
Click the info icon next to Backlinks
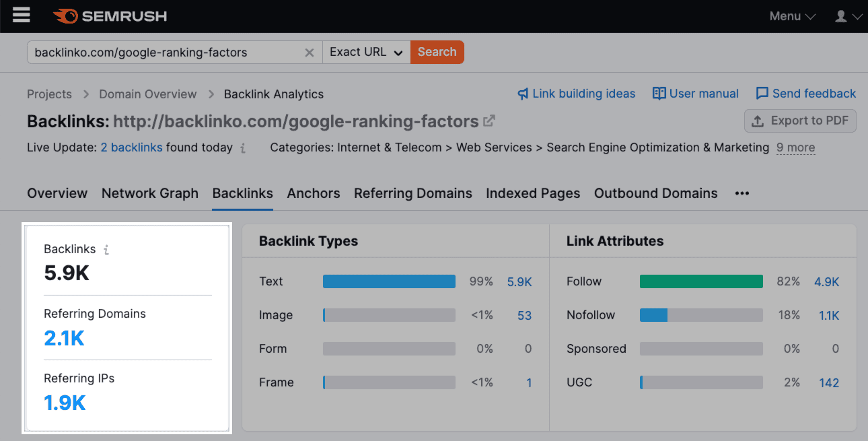pos(106,250)
